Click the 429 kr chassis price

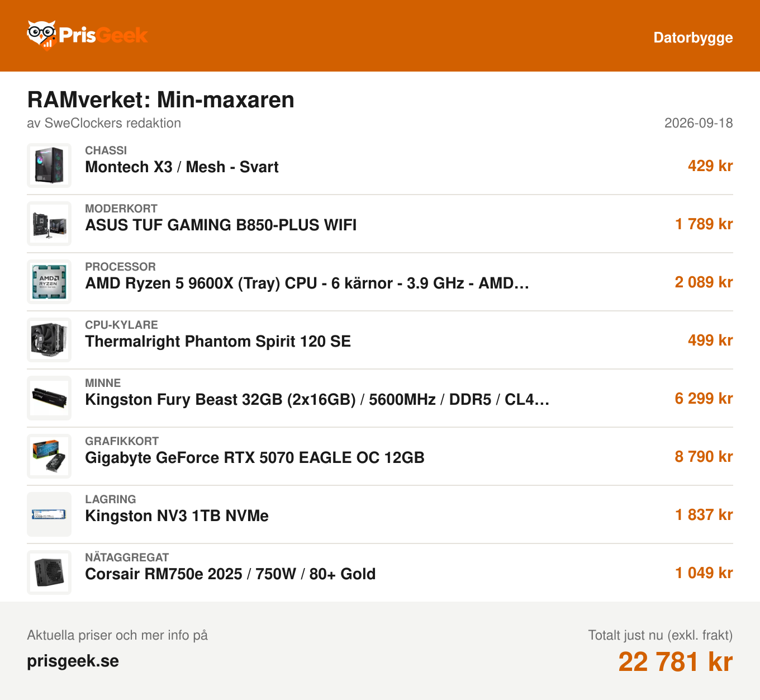click(x=710, y=166)
